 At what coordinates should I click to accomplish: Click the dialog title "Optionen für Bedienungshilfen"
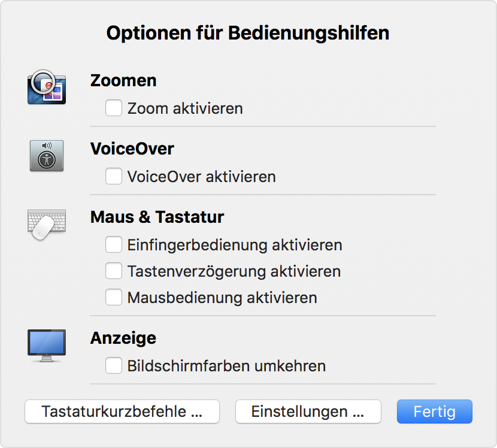point(248,33)
